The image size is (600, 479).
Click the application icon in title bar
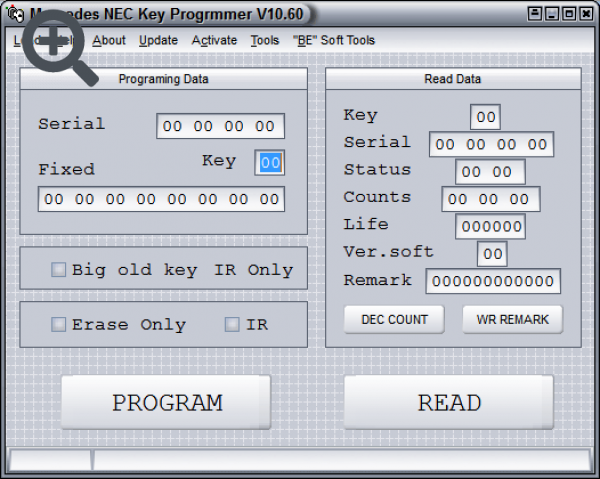[15, 14]
